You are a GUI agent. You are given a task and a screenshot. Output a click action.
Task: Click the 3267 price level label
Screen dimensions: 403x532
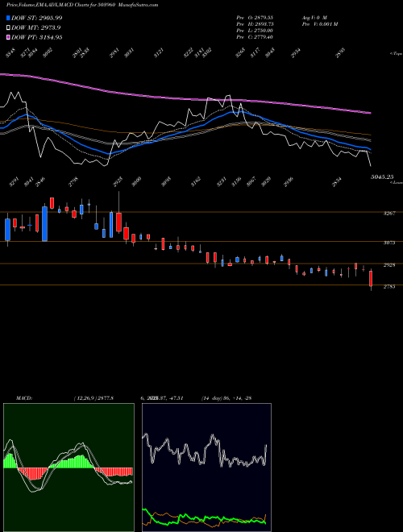pyautogui.click(x=389, y=214)
